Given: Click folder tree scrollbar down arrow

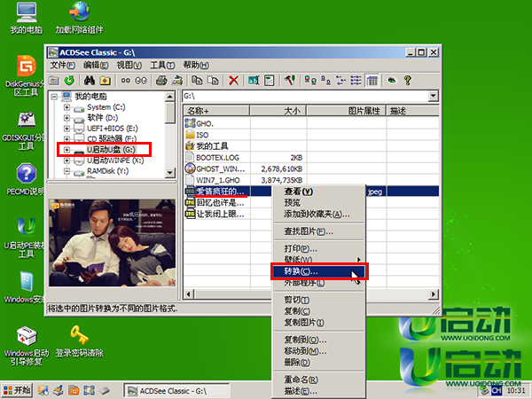Looking at the screenshot, I should click(x=170, y=173).
